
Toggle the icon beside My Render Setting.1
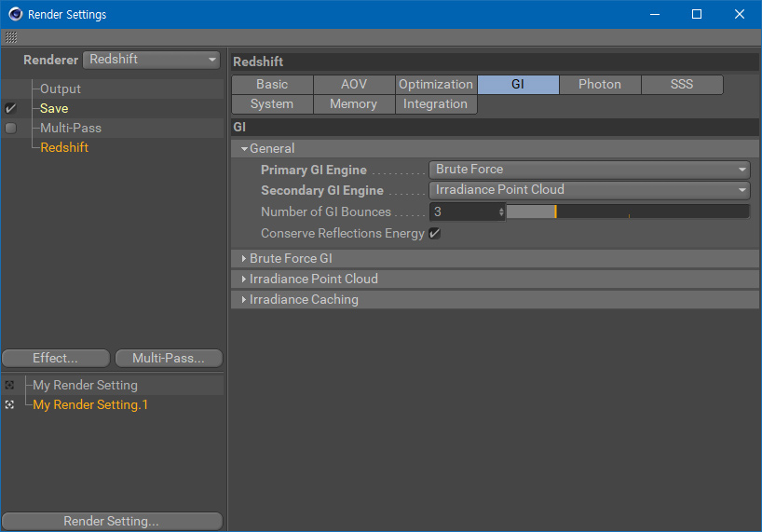pyautogui.click(x=9, y=404)
